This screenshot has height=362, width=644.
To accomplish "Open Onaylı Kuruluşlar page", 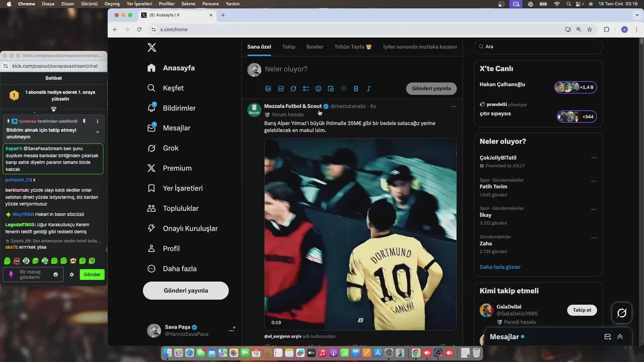I will click(x=183, y=229).
